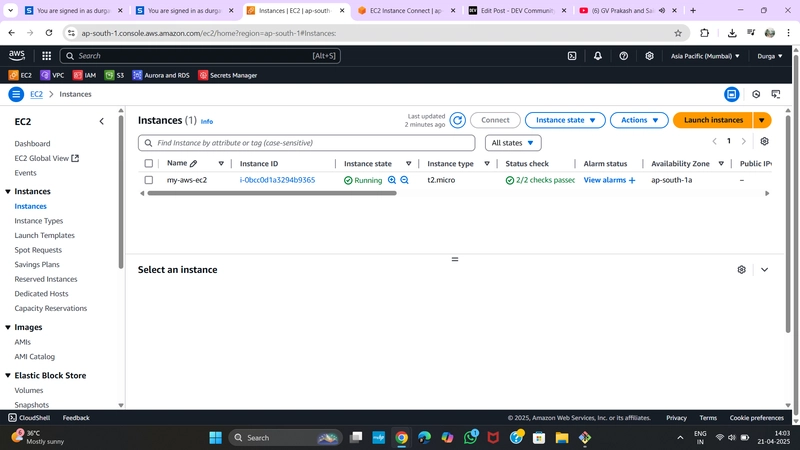The height and width of the screenshot is (450, 800).
Task: Toggle the hamburger navigation menu button
Action: click(x=16, y=94)
